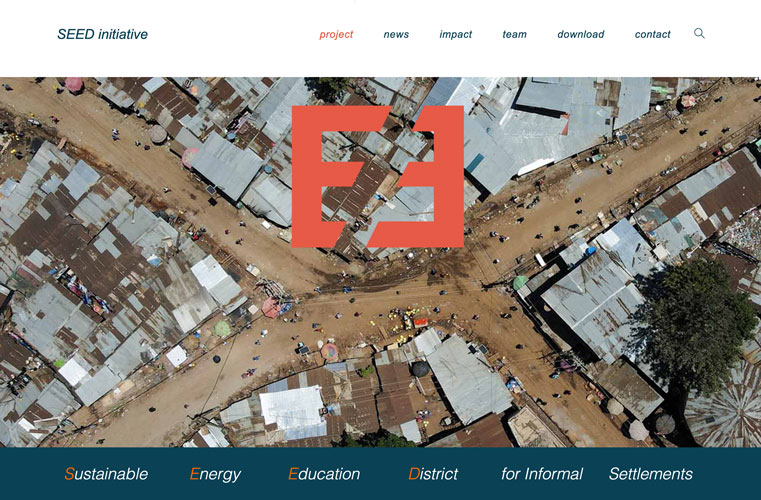Select the Settlements banner text
Viewport: 761px width, 500px height.
(x=651, y=474)
